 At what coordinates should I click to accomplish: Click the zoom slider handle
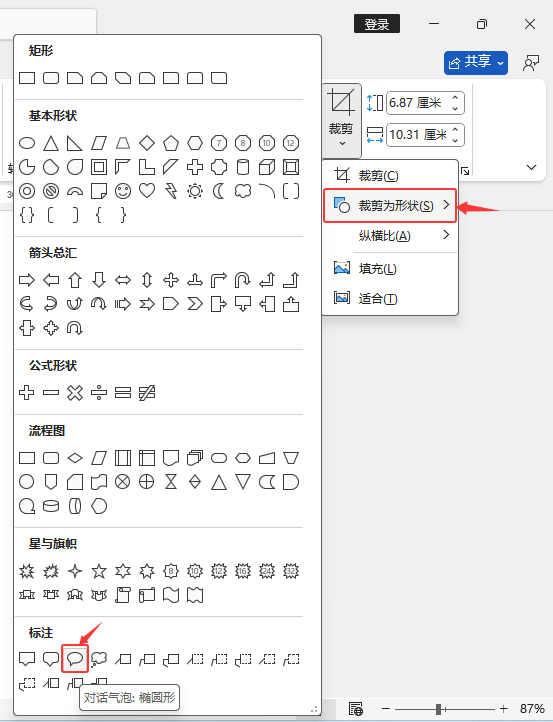pos(439,709)
